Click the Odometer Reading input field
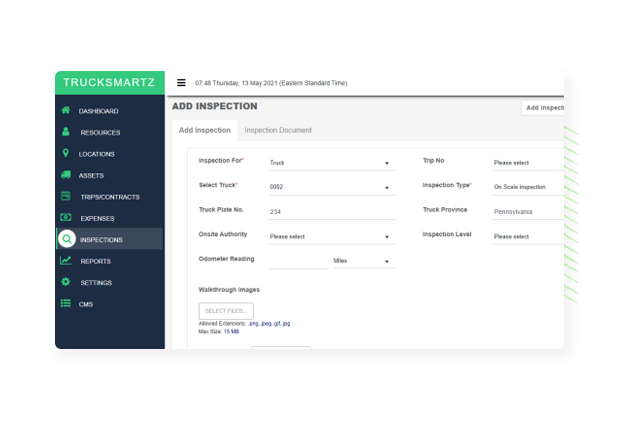 coord(299,261)
